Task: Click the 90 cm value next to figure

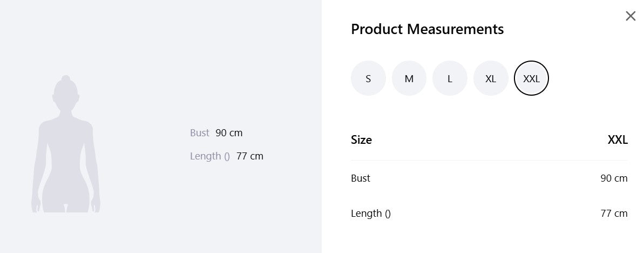Action: [x=229, y=133]
